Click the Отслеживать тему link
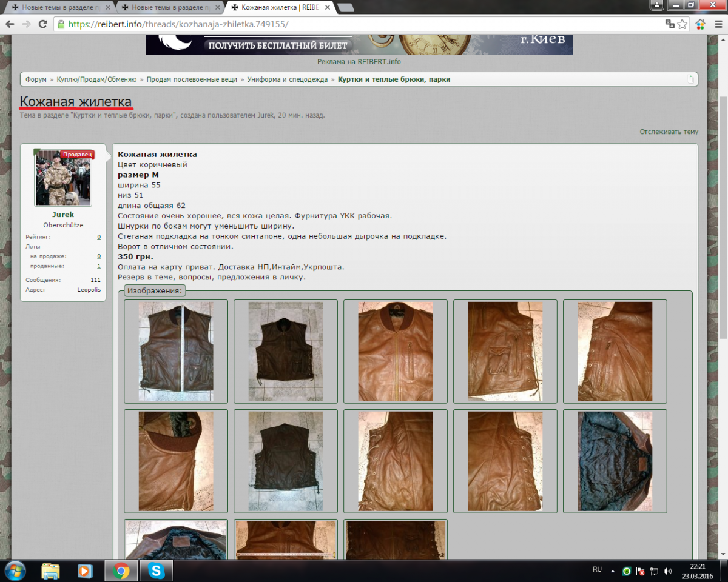The height and width of the screenshot is (582, 728). [x=669, y=132]
